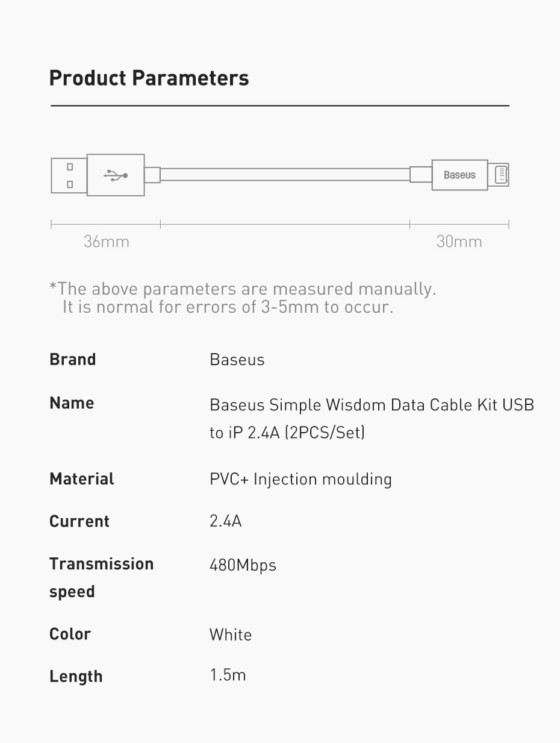Click the Material label

click(81, 479)
